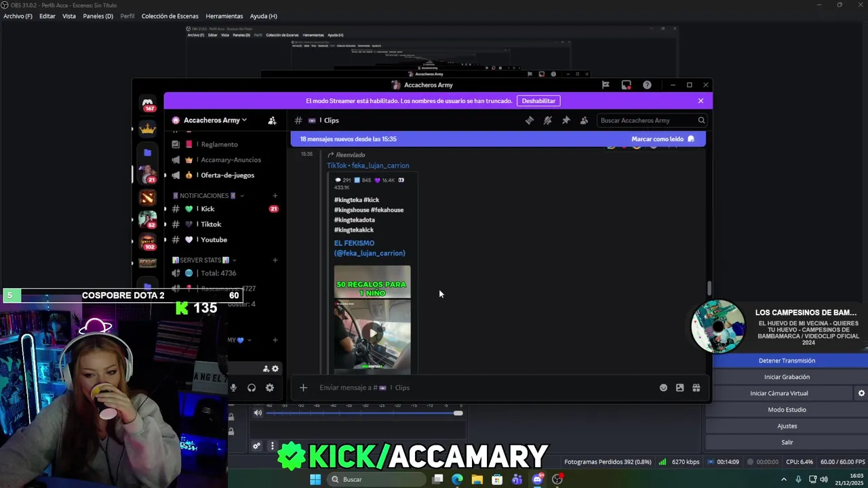Select the Dota 2 server icon
This screenshot has height=488, width=868.
coord(148,197)
